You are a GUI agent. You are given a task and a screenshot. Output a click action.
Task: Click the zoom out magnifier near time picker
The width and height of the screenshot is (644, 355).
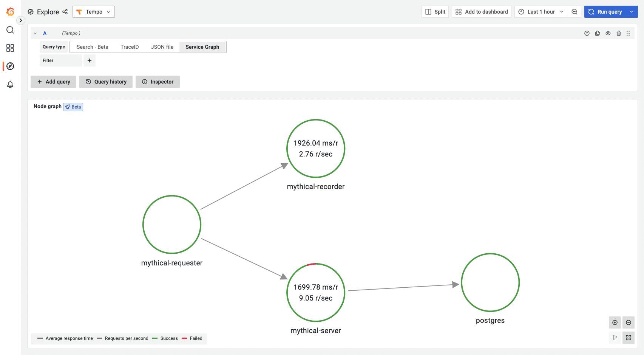point(575,12)
